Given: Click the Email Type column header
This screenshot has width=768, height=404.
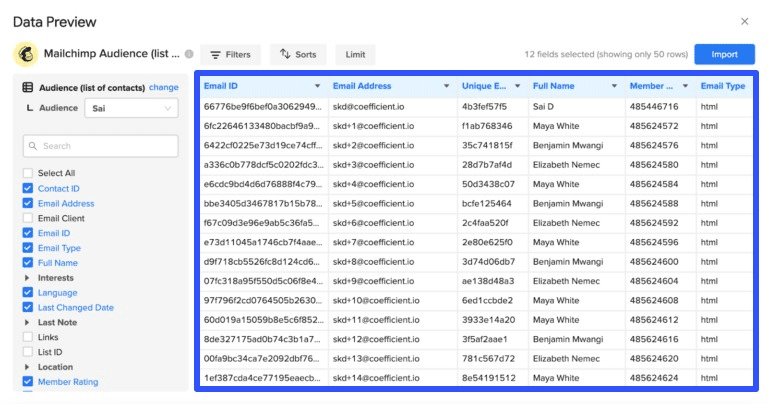Looking at the screenshot, I should 723,86.
